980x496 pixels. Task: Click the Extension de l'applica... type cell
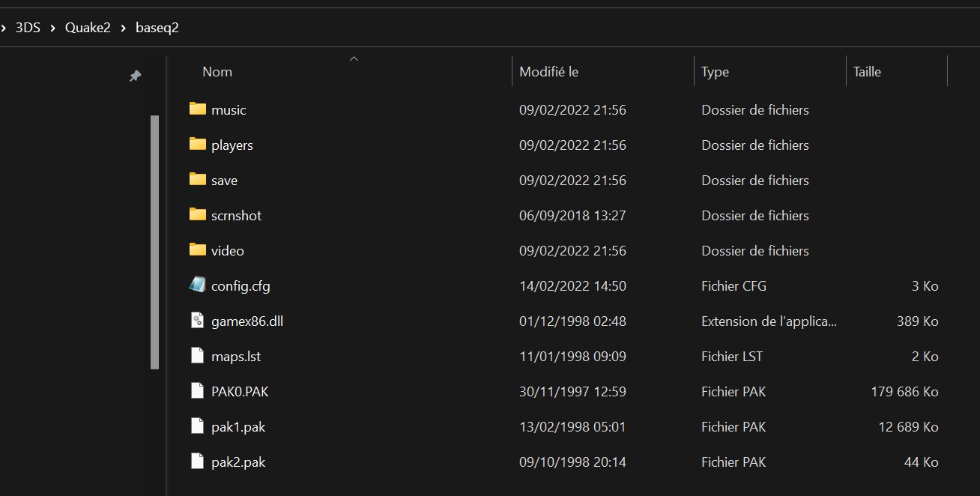[769, 321]
